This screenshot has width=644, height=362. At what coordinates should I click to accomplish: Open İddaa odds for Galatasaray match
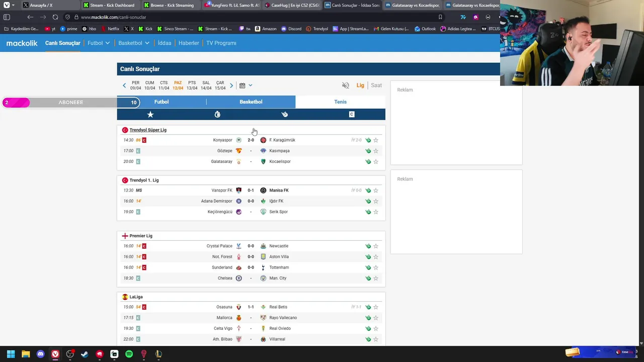[368, 161]
